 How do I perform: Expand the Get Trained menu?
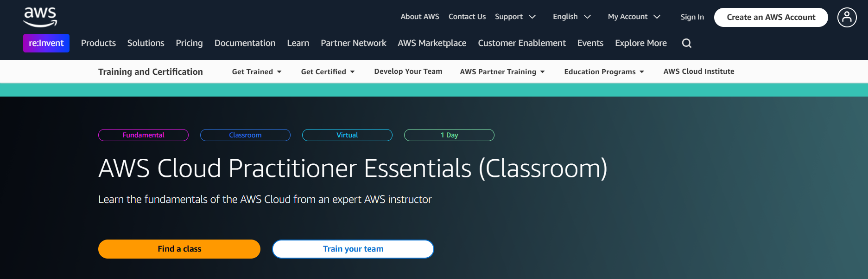257,71
